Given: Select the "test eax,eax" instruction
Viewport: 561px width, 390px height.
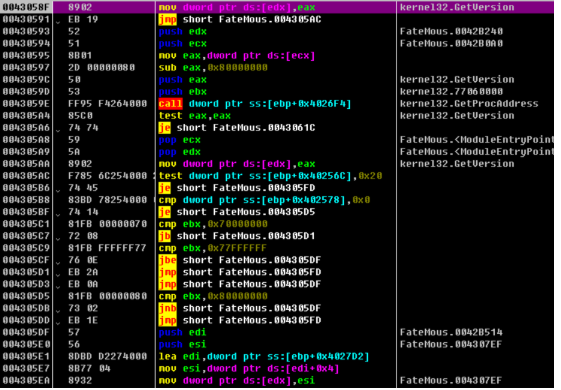Looking at the screenshot, I should (x=195, y=116).
